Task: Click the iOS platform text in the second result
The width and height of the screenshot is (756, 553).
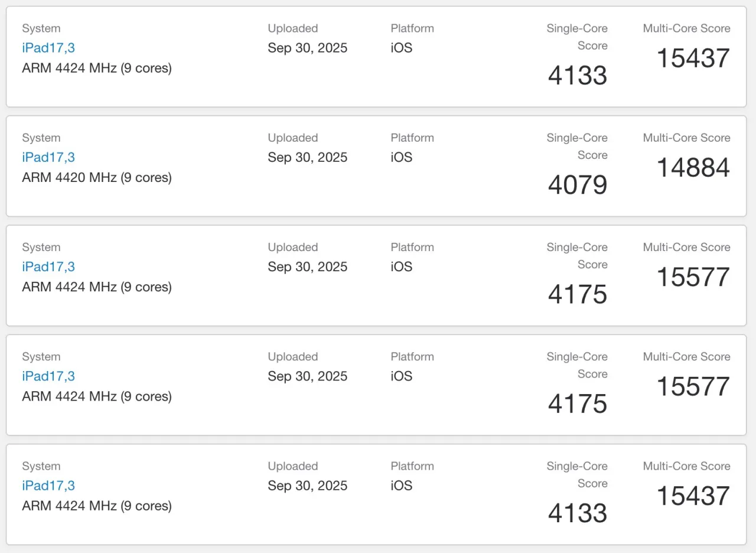Action: [402, 157]
